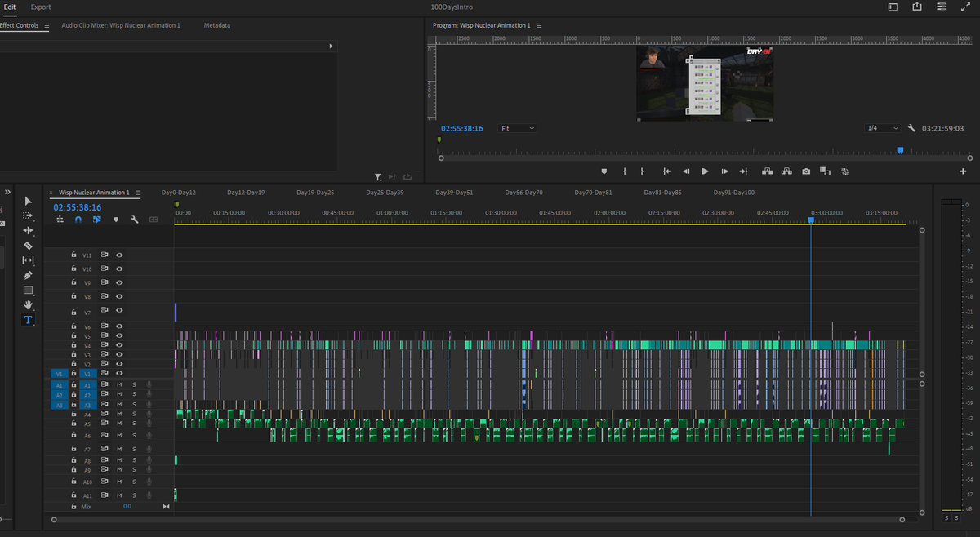The height and width of the screenshot is (537, 980).
Task: Toggle closed caption CC track display
Action: [x=153, y=220]
